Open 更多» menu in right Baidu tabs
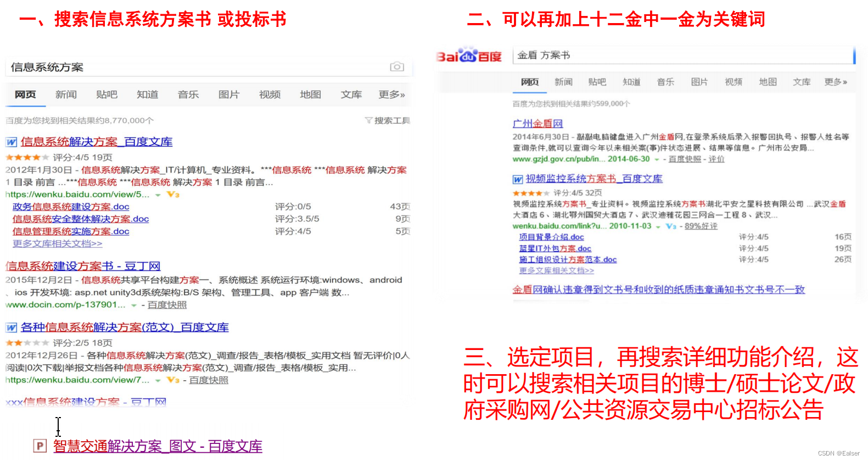 (836, 82)
